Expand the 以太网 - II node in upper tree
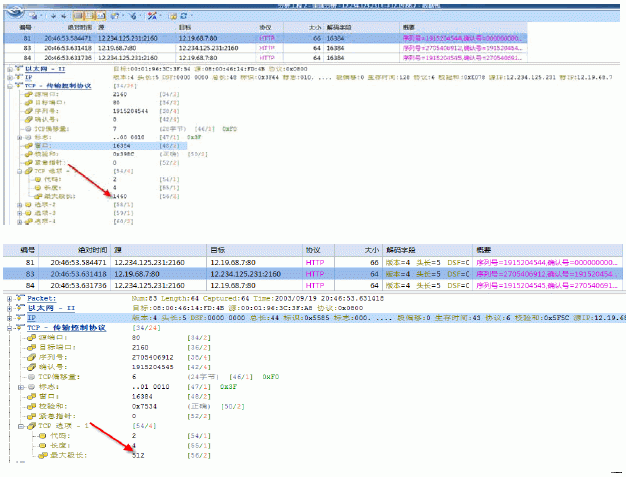Screen dimensions: 626x477 pos(4,68)
